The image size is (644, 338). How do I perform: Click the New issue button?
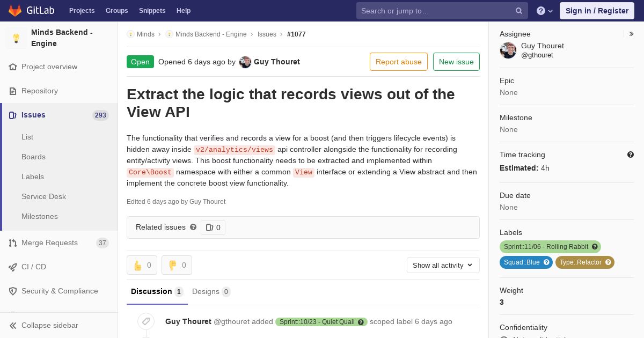(456, 62)
